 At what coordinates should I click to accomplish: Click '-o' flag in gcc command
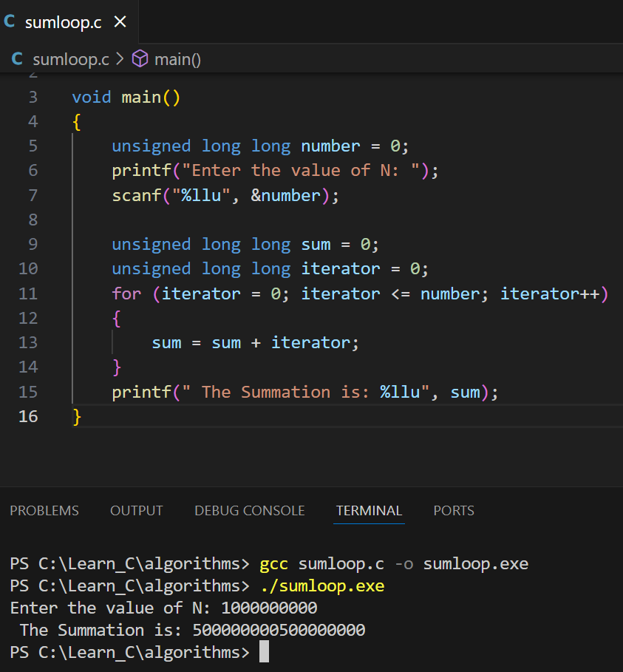click(404, 563)
